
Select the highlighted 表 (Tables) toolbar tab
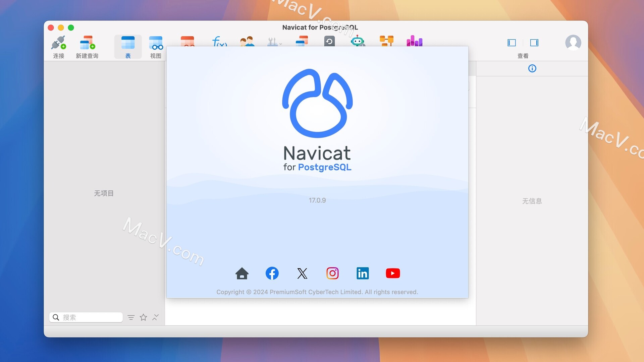(x=128, y=46)
